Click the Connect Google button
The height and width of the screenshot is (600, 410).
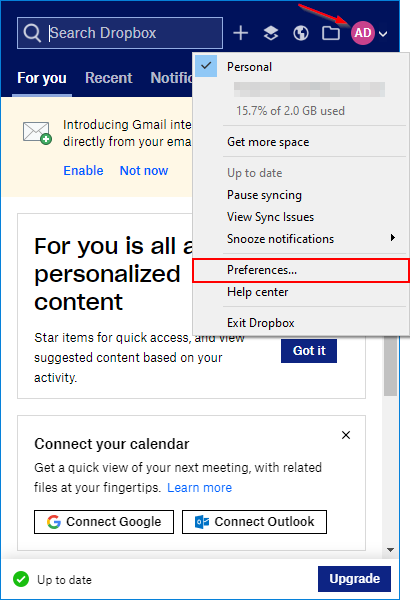(104, 522)
